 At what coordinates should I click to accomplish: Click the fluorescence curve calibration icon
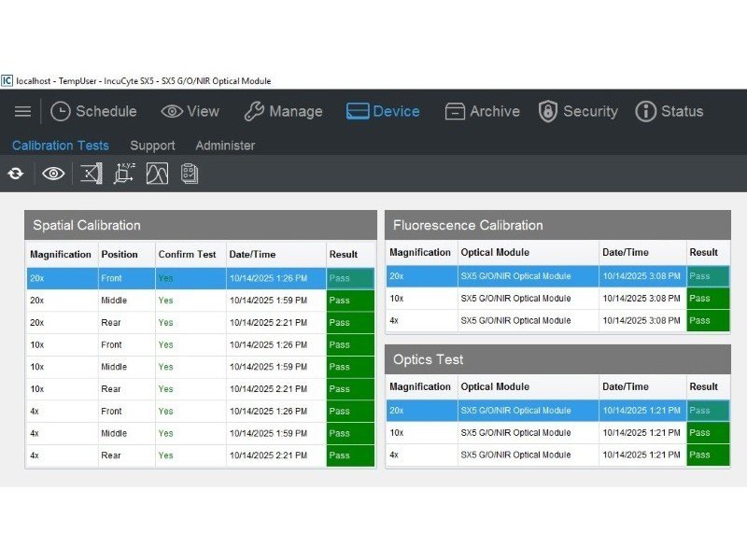pos(157,174)
